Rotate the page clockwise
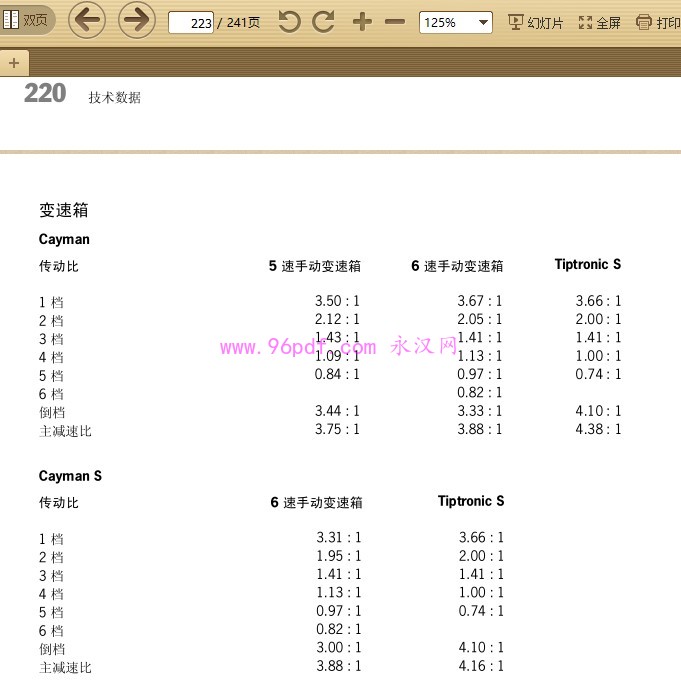Viewport: 681px width, 687px height. (x=323, y=21)
